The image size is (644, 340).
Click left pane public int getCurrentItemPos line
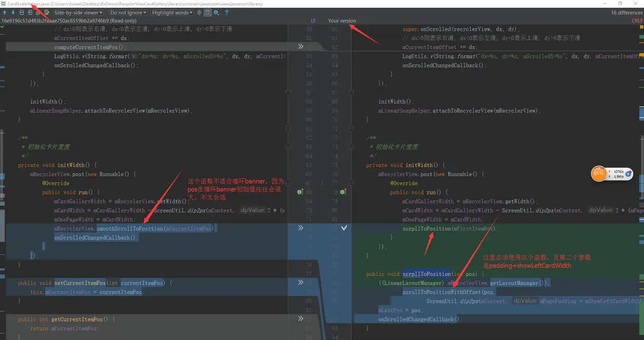coord(66,319)
